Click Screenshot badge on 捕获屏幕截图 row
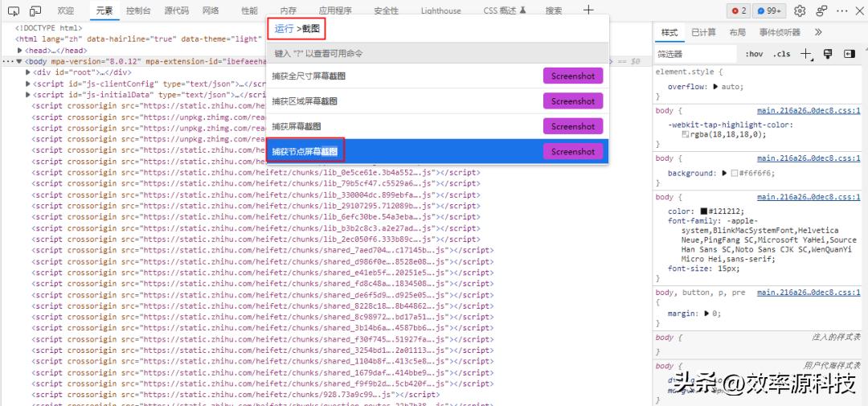This screenshot has height=406, width=868. pyautogui.click(x=573, y=126)
